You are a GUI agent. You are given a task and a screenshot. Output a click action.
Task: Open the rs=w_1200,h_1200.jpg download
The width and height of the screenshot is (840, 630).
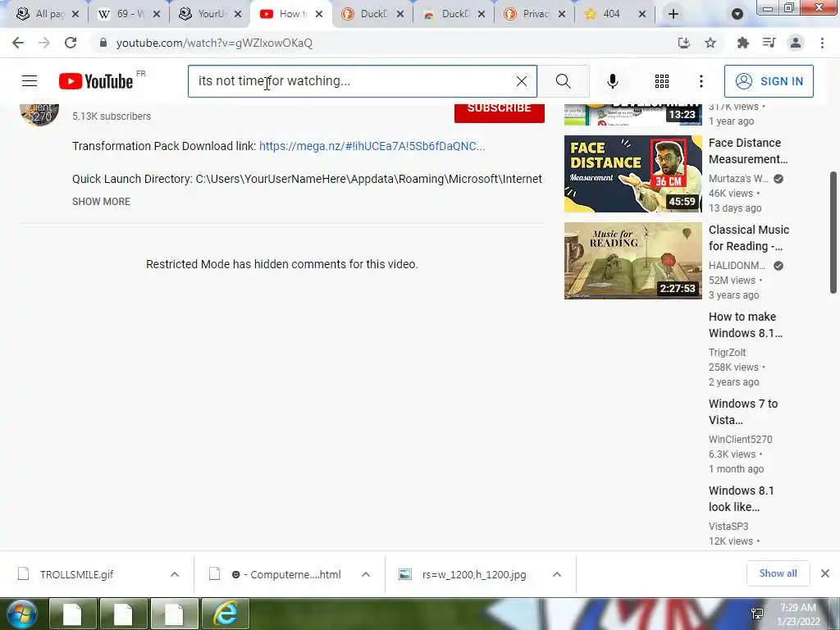[473, 574]
